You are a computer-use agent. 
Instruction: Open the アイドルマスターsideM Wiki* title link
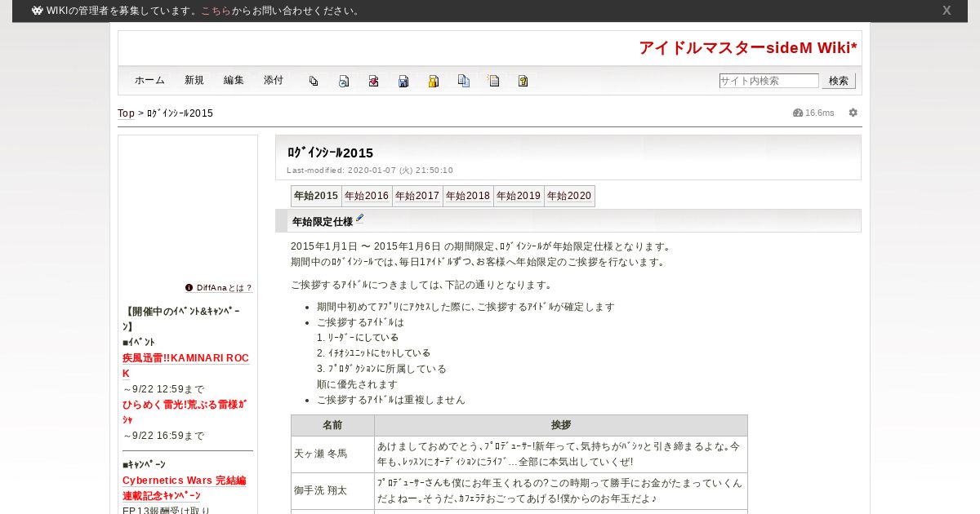748,47
